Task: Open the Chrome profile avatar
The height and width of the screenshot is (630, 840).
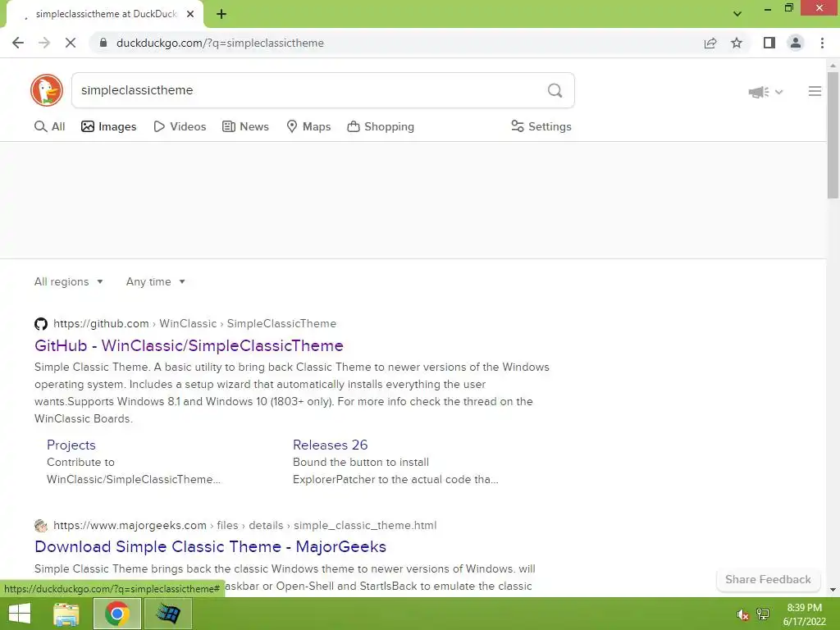Action: (796, 43)
